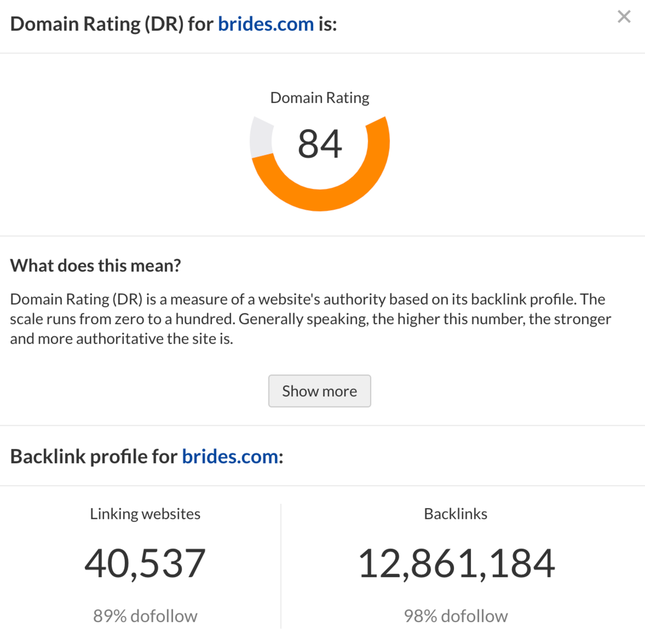
Task: Click the Domain Rating label above the gauge
Action: coord(320,98)
